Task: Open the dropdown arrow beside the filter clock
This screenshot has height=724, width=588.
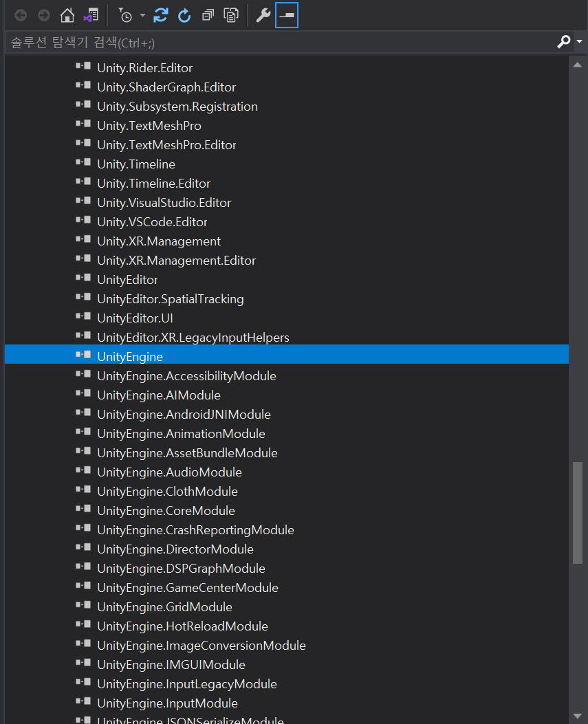Action: coord(143,15)
